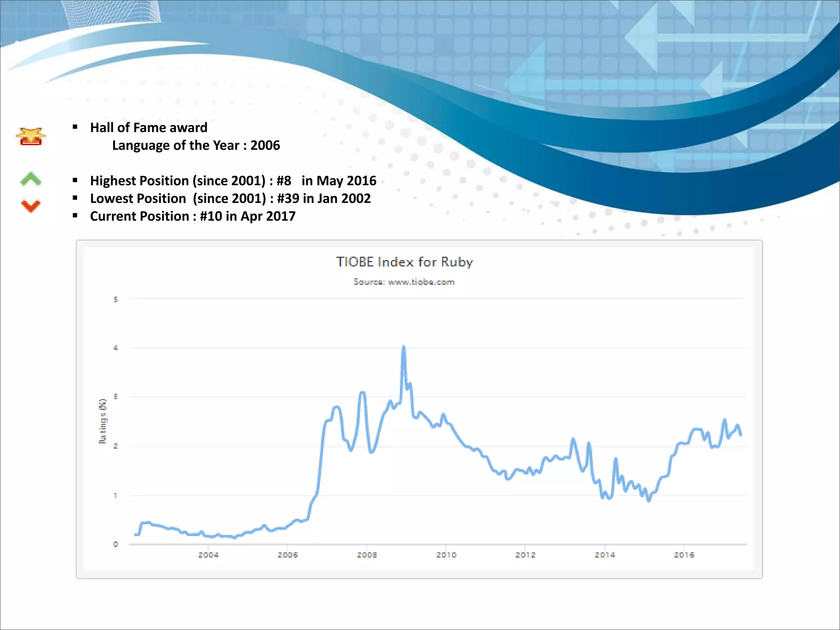Click the Hall of Fame trophy icon
Image resolution: width=840 pixels, height=630 pixels.
click(x=31, y=136)
